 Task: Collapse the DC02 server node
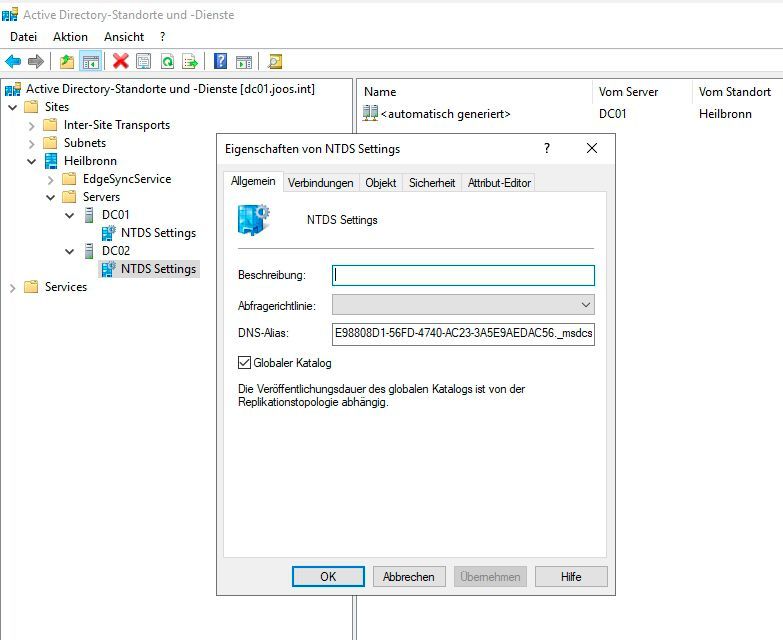(x=69, y=251)
